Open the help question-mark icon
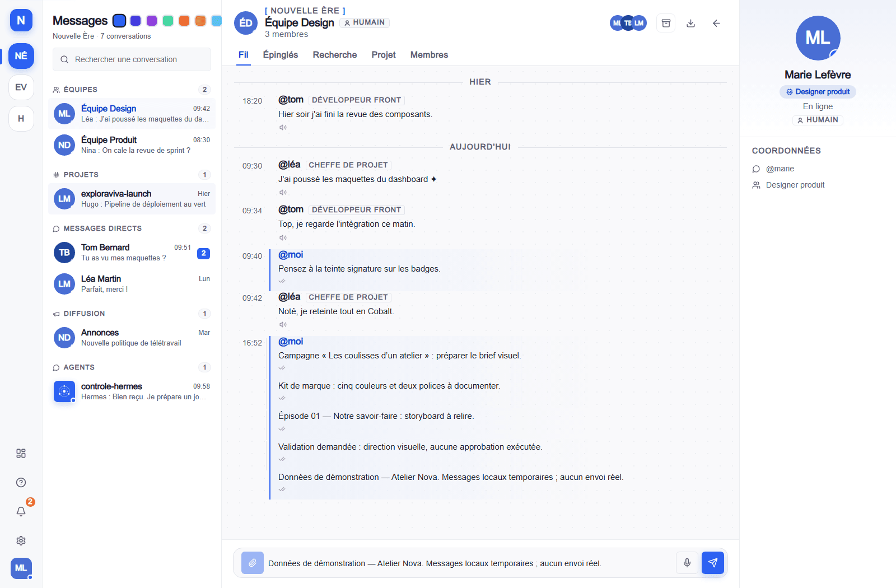Image resolution: width=896 pixels, height=588 pixels. [21, 483]
